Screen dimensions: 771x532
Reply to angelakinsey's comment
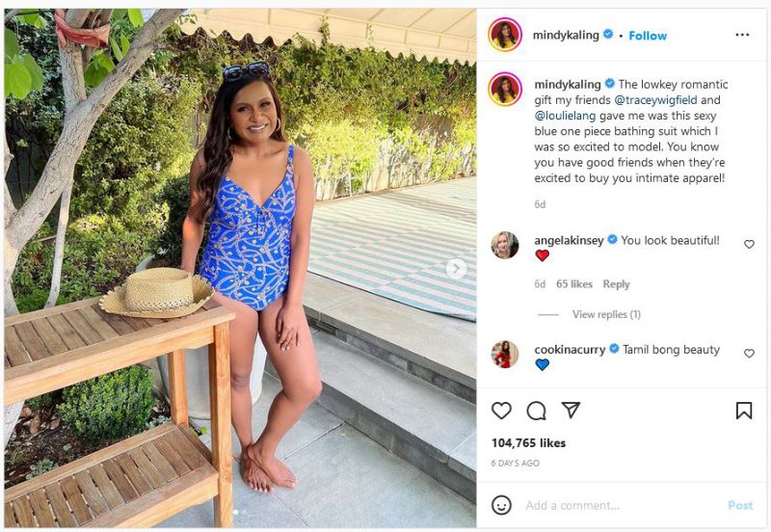point(616,284)
